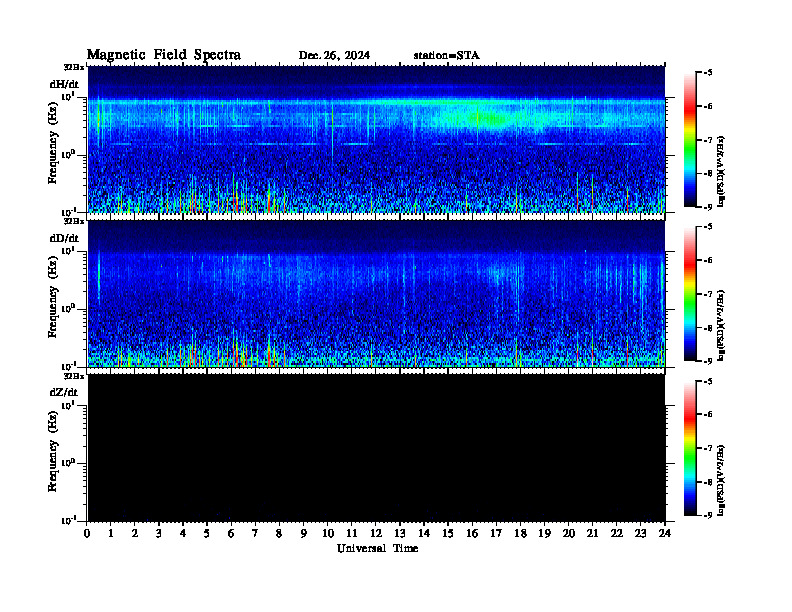Click hour 0 on the time axis
This screenshot has width=792, height=612.
(x=87, y=534)
